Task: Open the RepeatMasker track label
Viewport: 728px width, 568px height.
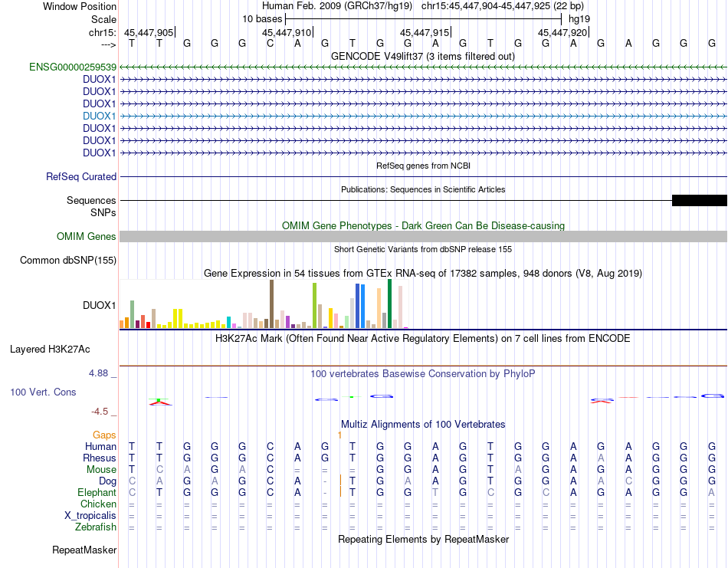Action: 84,550
